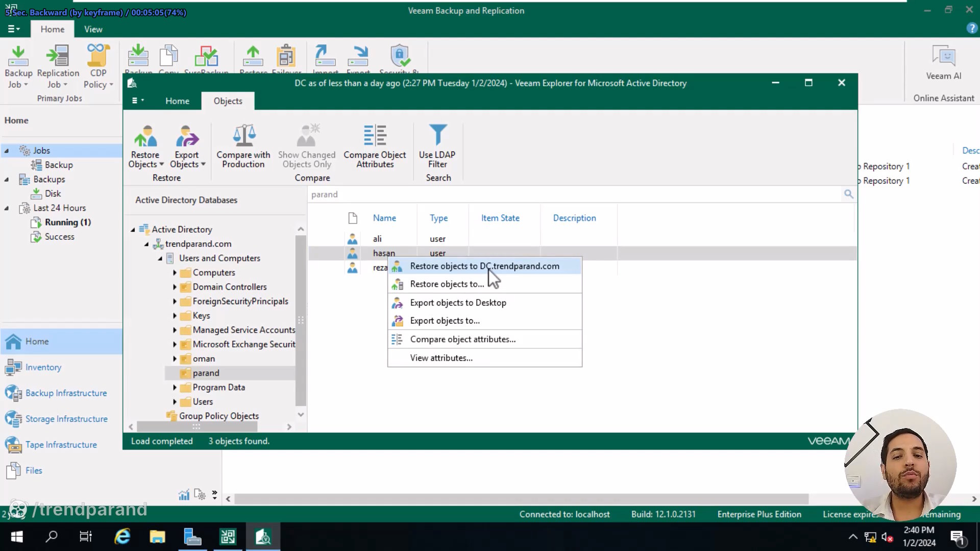Sort the list by Type column
The image size is (980, 551).
438,218
